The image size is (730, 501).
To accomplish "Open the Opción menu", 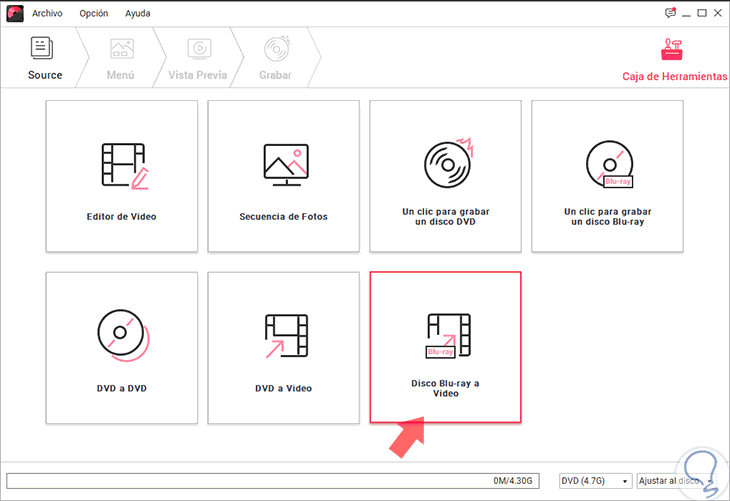I will [94, 14].
